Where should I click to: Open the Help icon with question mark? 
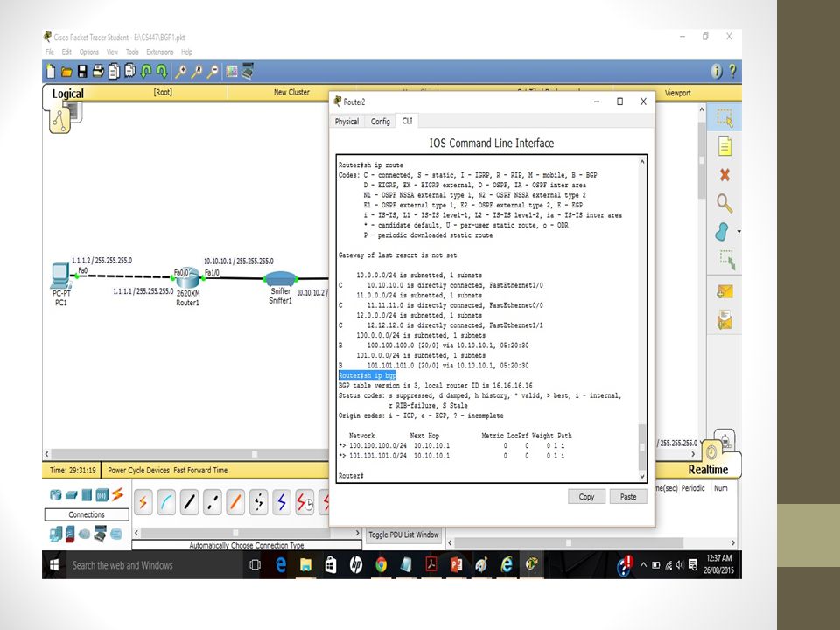pos(732,71)
